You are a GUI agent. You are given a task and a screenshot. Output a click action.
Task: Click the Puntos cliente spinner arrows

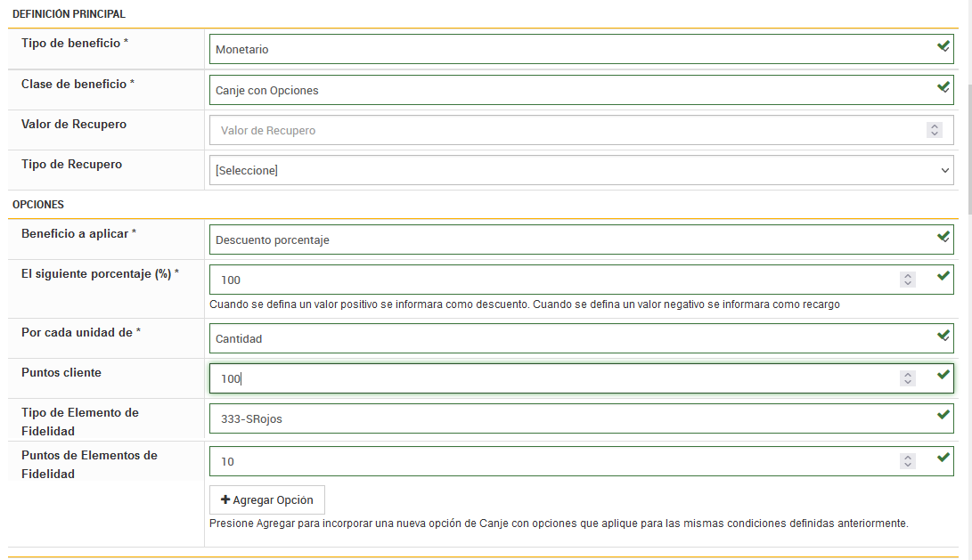point(908,378)
